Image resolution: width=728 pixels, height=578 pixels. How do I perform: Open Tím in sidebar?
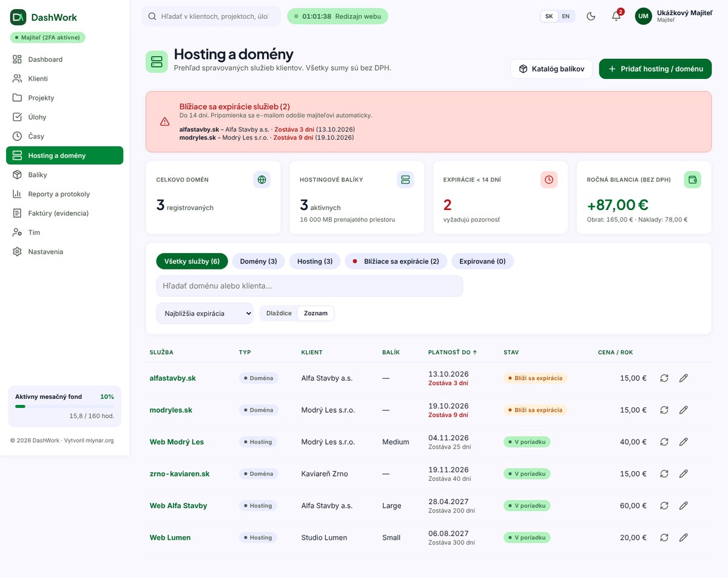click(x=64, y=233)
